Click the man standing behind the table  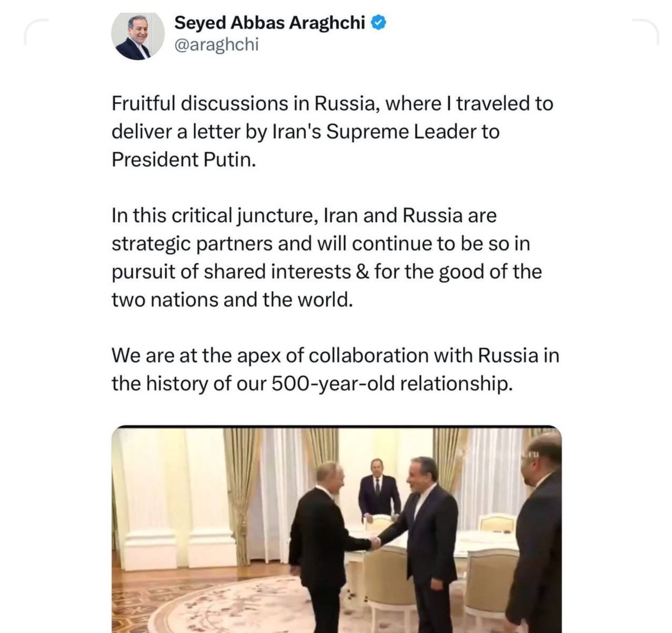pyautogui.click(x=378, y=489)
